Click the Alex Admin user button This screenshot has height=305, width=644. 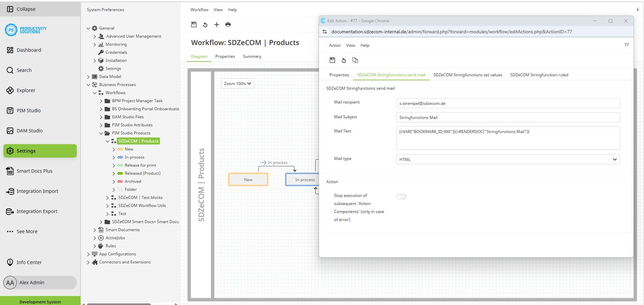coord(40,282)
